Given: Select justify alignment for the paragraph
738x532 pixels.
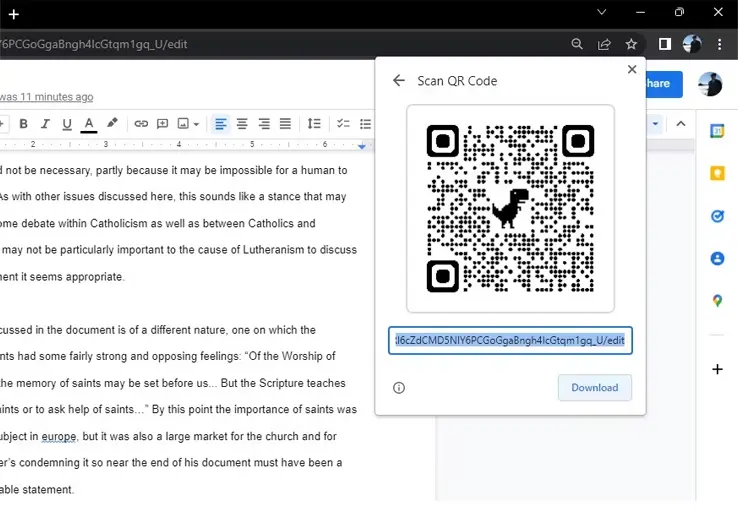Looking at the screenshot, I should (285, 124).
